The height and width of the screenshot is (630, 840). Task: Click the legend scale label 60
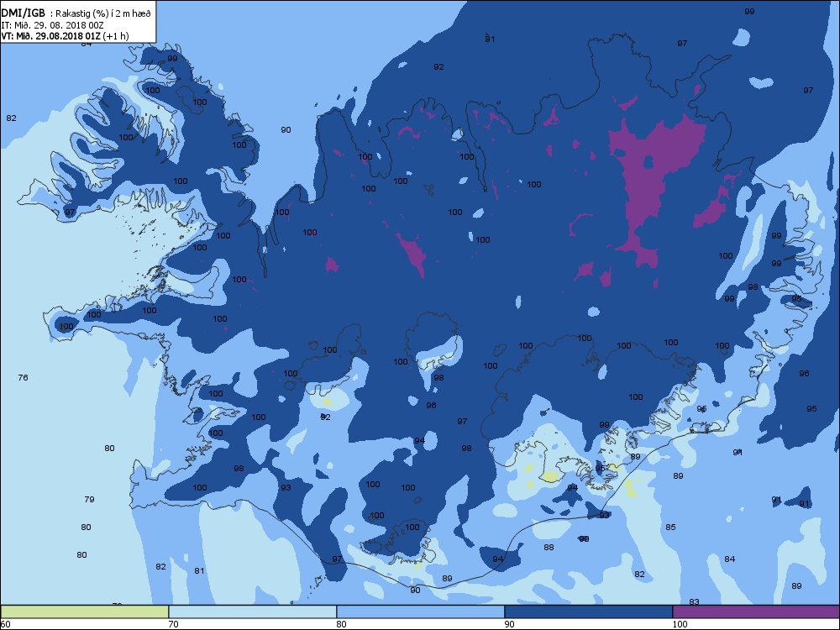coord(5,624)
